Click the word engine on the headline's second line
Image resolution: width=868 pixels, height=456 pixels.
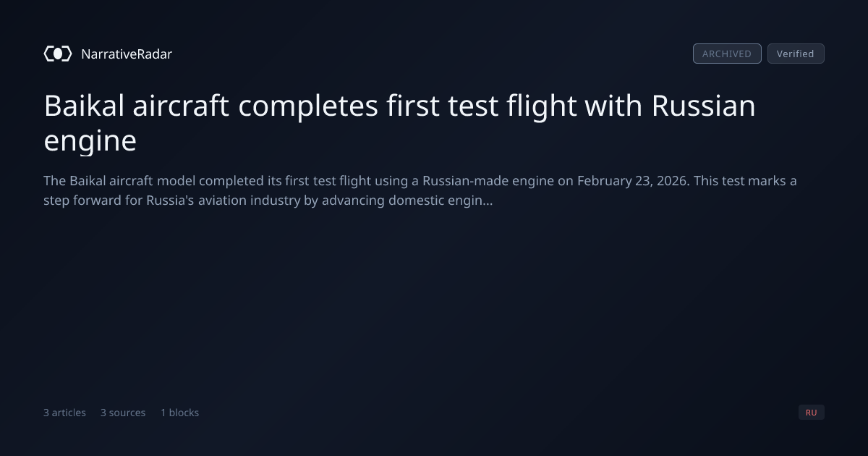tap(90, 141)
